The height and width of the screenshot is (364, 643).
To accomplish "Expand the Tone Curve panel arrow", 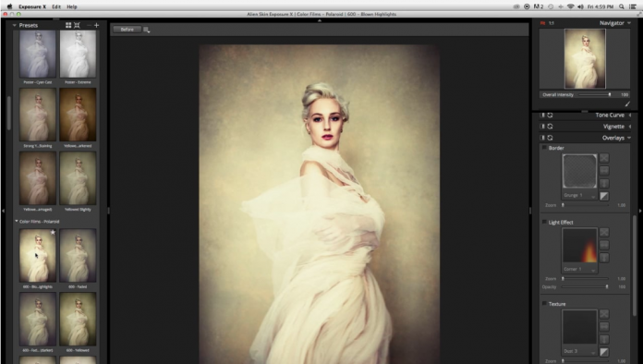I will 630,115.
